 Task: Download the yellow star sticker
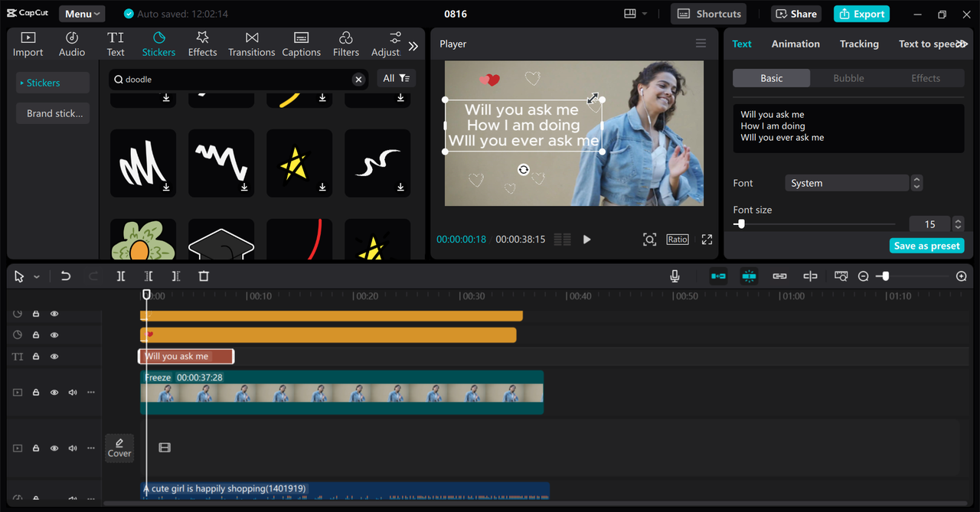322,187
